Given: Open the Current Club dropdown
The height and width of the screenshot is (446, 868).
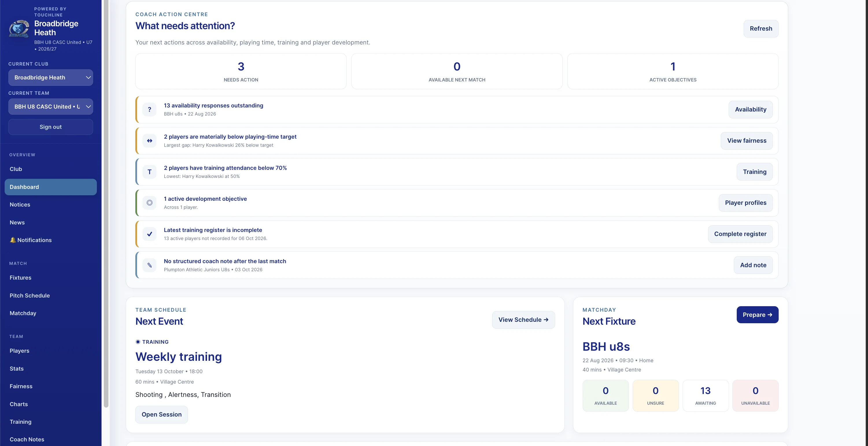Looking at the screenshot, I should pos(51,77).
